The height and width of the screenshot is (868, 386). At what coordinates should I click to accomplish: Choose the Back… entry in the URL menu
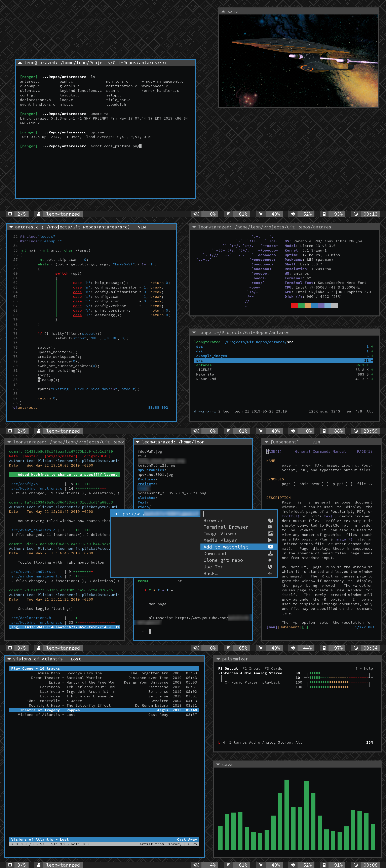[x=210, y=573]
